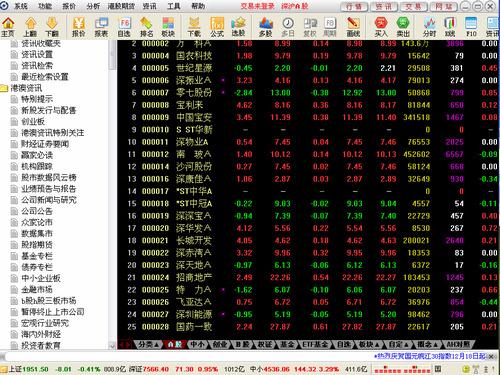The image size is (500, 375).
Task: Select 股指期货 in the sidebar tree
Action: pos(37,245)
